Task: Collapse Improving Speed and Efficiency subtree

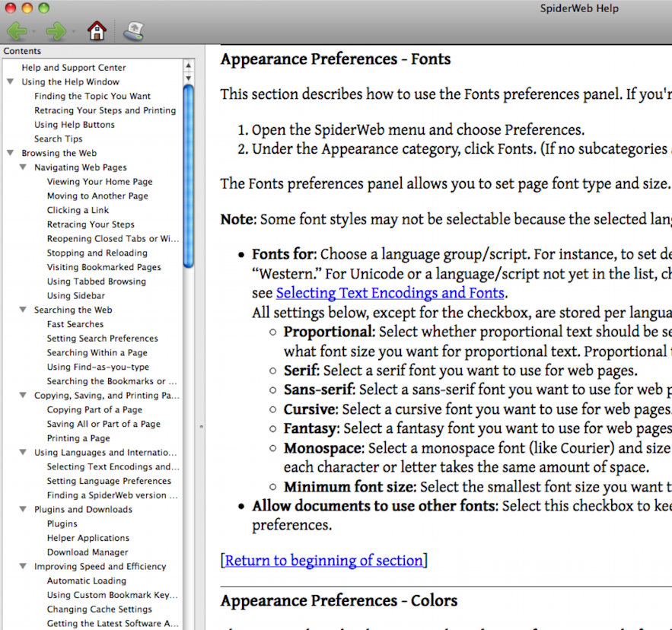Action: (x=23, y=566)
